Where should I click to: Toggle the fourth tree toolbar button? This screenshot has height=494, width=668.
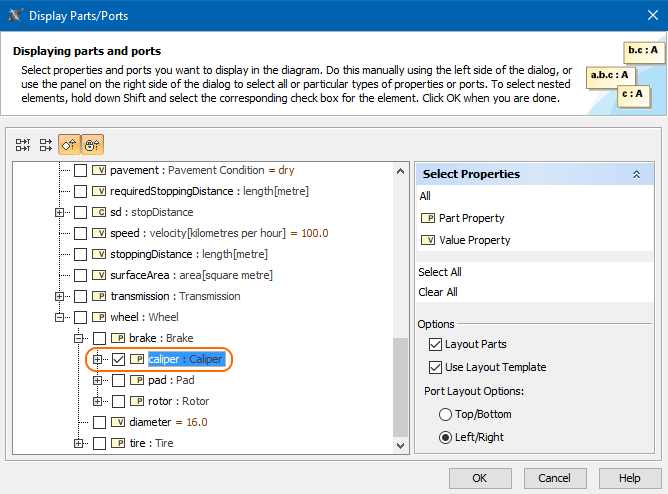coord(92,145)
